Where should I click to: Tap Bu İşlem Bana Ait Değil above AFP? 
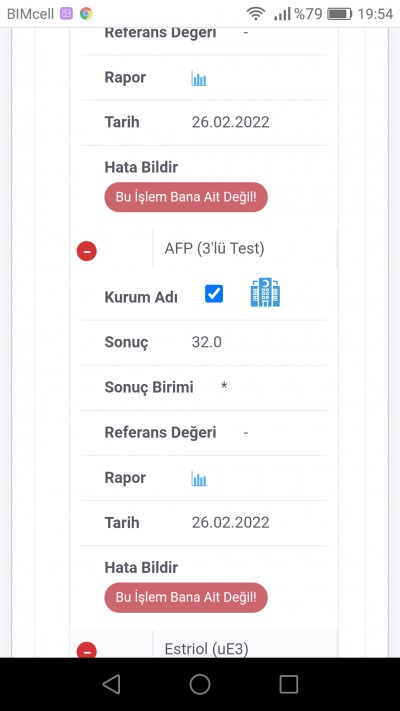point(186,197)
